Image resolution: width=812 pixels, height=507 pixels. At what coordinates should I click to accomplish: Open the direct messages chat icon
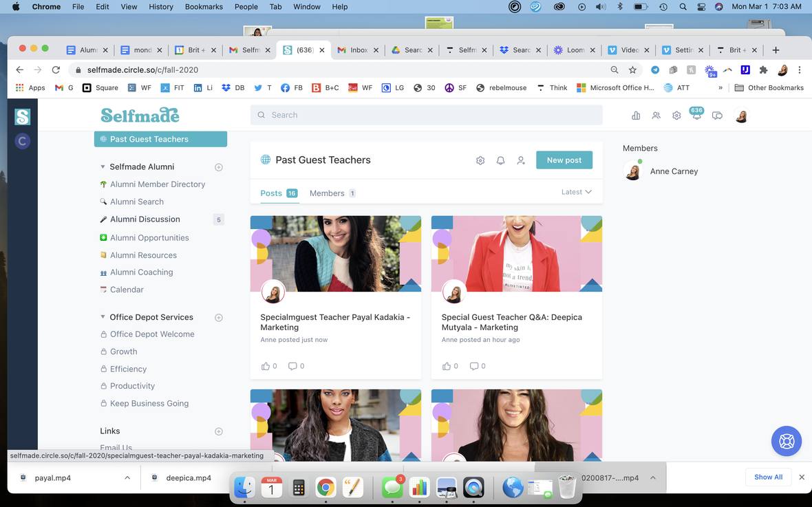[x=717, y=116]
